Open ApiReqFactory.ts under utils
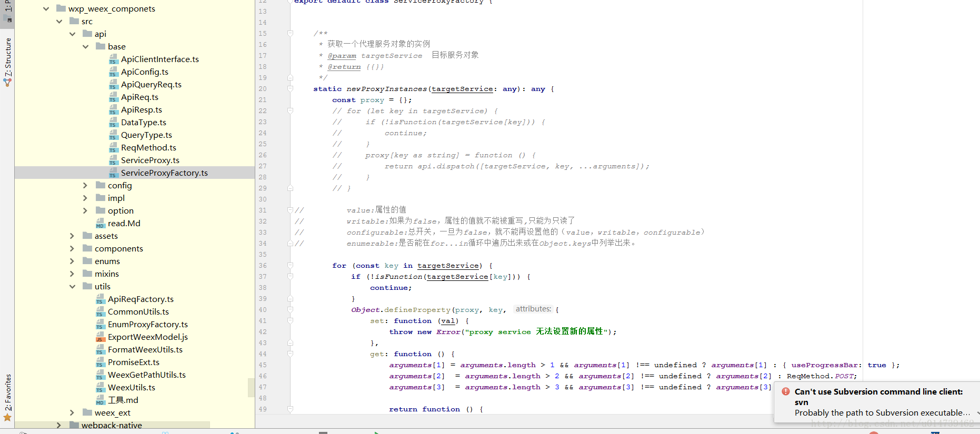 pyautogui.click(x=141, y=299)
